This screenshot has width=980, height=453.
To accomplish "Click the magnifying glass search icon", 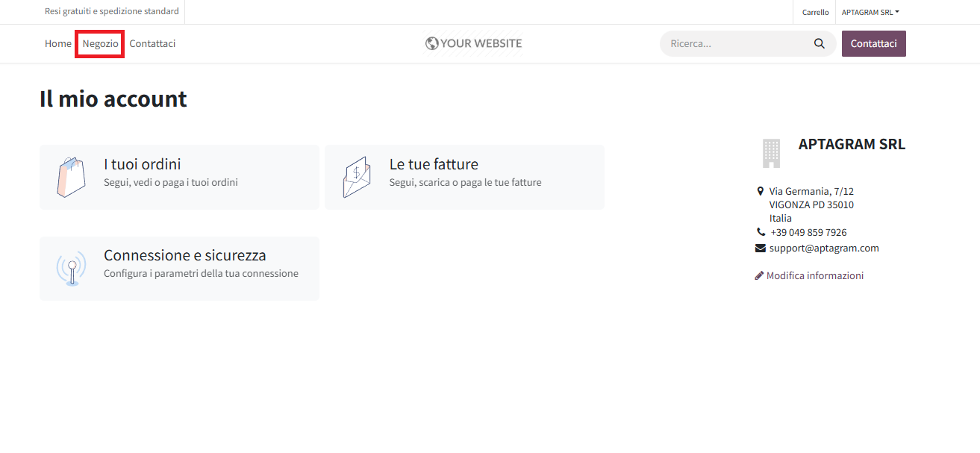I will (x=820, y=44).
